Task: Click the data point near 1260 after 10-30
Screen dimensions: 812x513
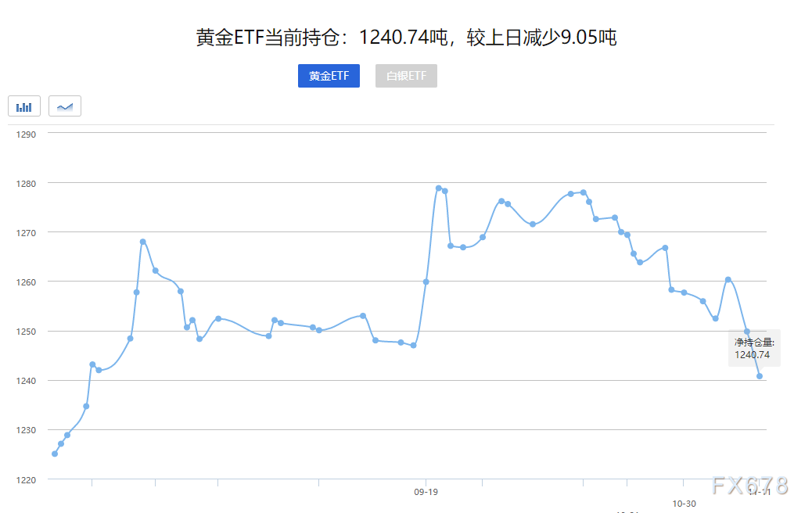Action: pyautogui.click(x=728, y=279)
